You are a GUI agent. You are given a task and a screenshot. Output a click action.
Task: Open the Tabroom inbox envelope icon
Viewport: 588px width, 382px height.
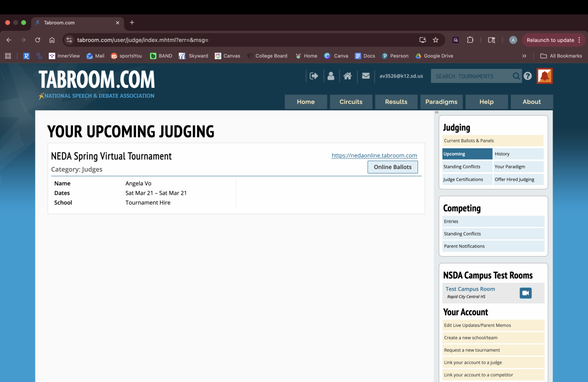pyautogui.click(x=366, y=76)
